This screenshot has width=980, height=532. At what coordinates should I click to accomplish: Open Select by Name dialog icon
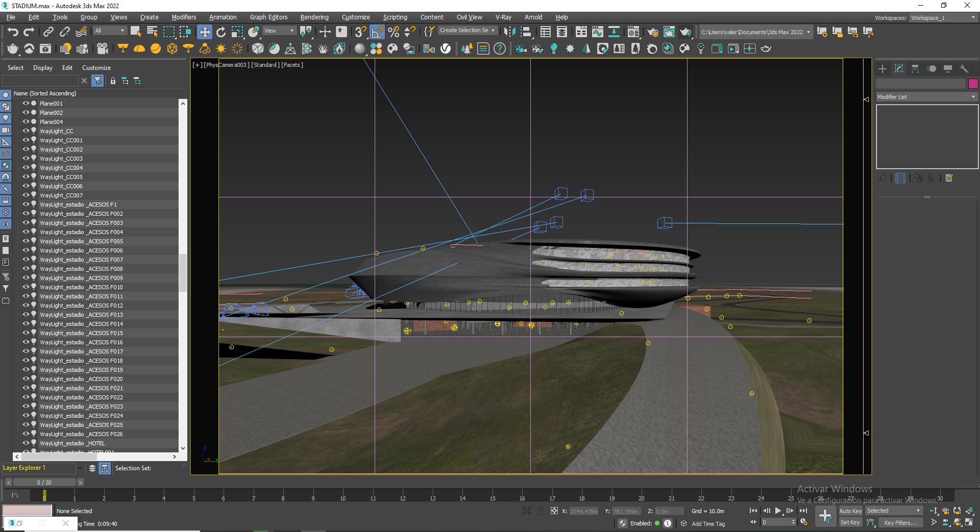pos(152,32)
